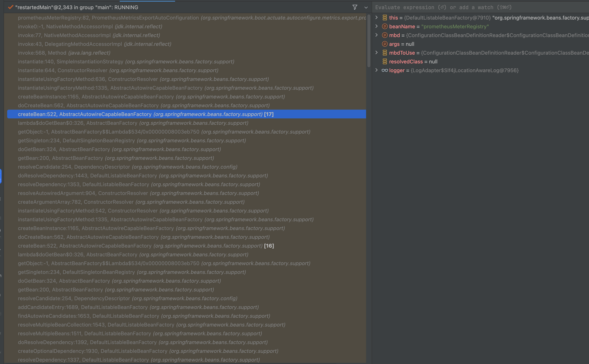The image size is (589, 364).
Task: Click the parameter icon beside beanName
Action: coord(385,26)
